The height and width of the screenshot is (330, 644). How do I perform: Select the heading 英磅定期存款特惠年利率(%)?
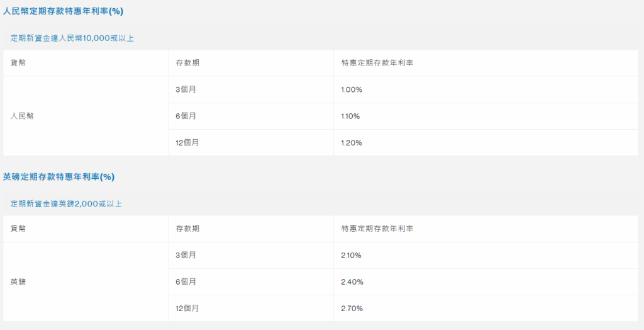click(x=58, y=177)
